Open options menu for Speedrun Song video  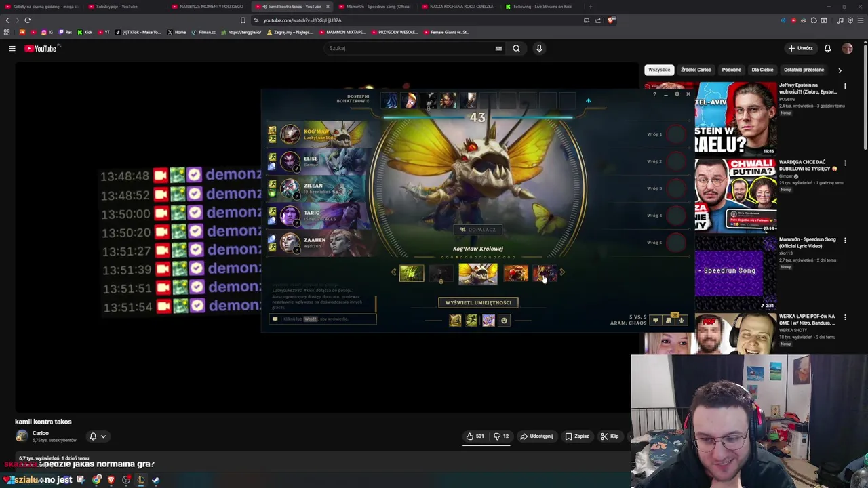click(845, 241)
